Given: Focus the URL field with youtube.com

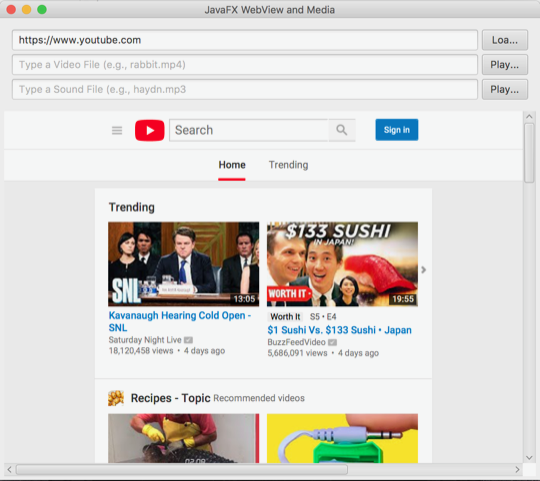Looking at the screenshot, I should [245, 40].
